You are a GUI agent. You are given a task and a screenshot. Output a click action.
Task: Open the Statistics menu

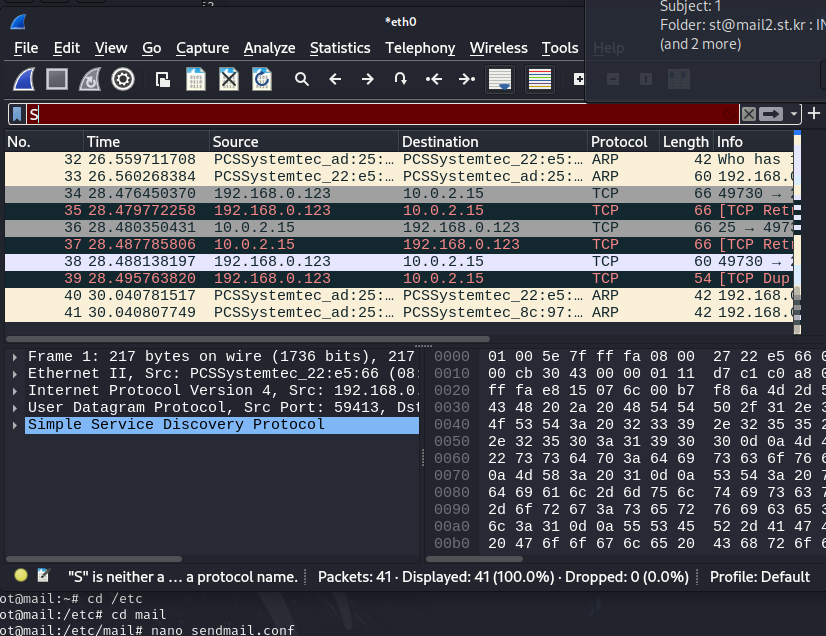(340, 48)
